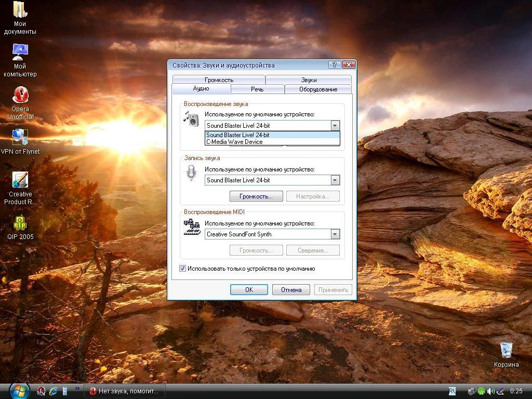Open the VPN от Flynet shortcut

[20, 142]
